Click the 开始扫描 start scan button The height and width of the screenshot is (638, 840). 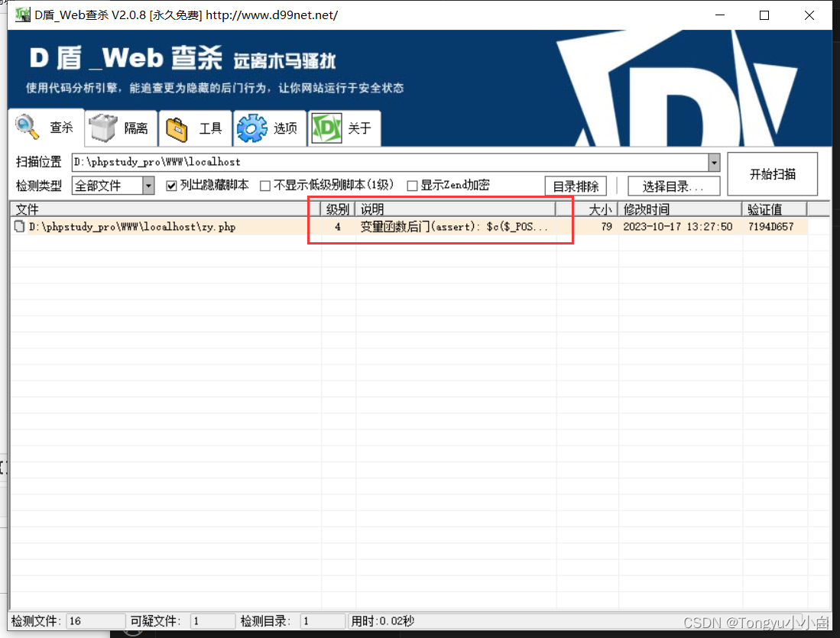(x=773, y=174)
